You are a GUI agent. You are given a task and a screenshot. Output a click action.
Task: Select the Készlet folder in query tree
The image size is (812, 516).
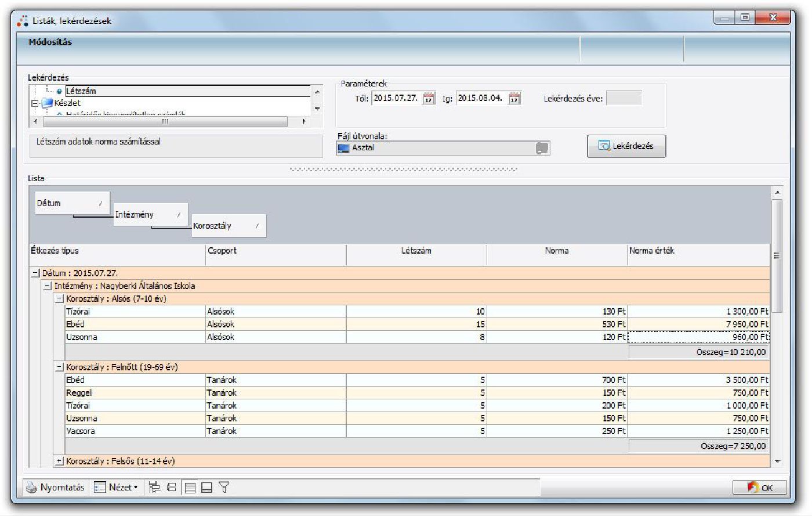pos(67,103)
